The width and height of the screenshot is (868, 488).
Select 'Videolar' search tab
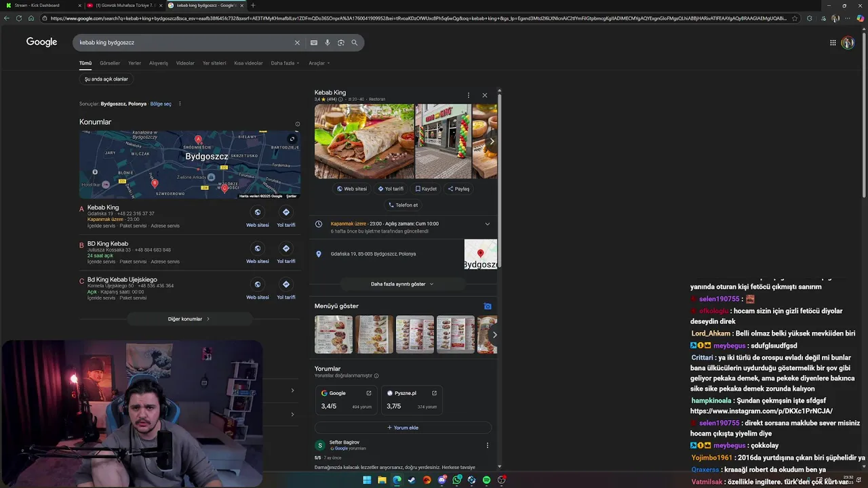pos(185,63)
